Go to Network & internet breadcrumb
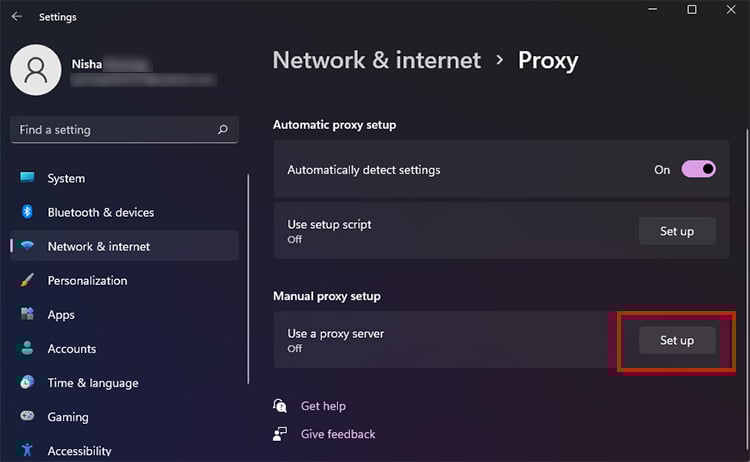750x462 pixels. pos(377,61)
